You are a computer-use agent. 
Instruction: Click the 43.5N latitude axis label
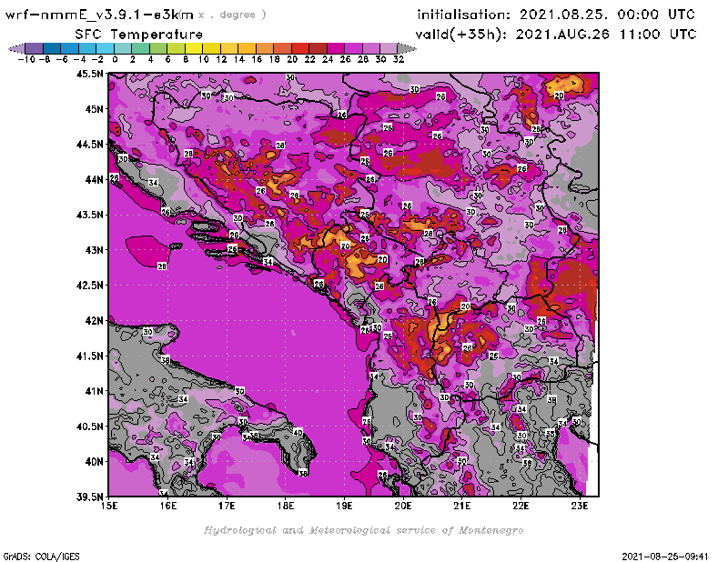[89, 215]
